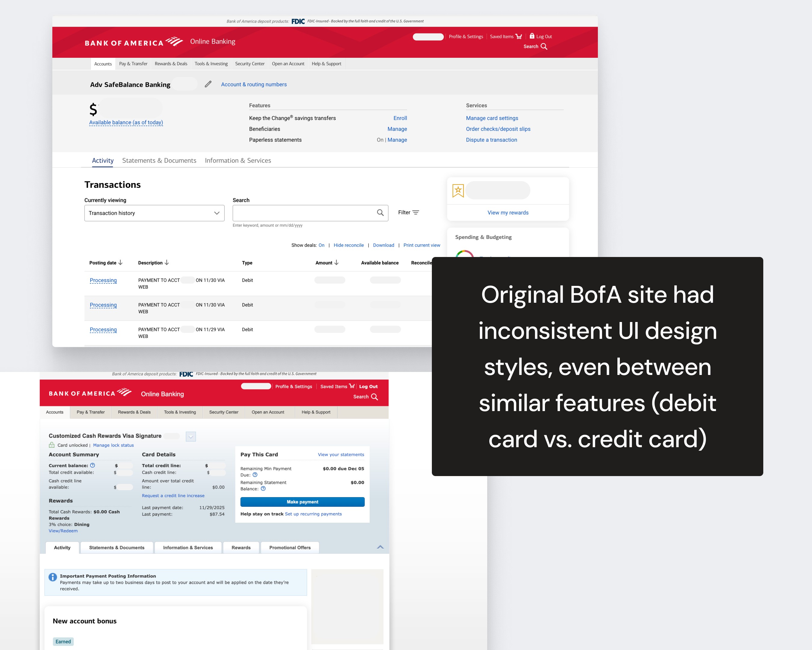The height and width of the screenshot is (650, 812).
Task: Open the Filter lines icon
Action: tap(416, 212)
